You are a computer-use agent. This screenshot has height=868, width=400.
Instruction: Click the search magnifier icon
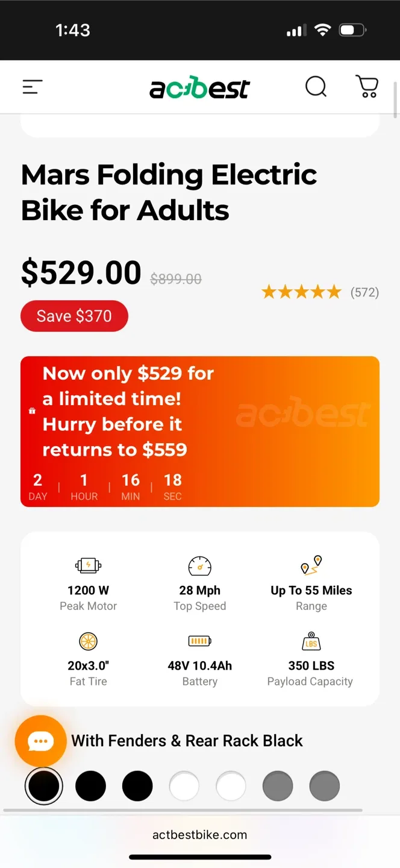pyautogui.click(x=316, y=87)
